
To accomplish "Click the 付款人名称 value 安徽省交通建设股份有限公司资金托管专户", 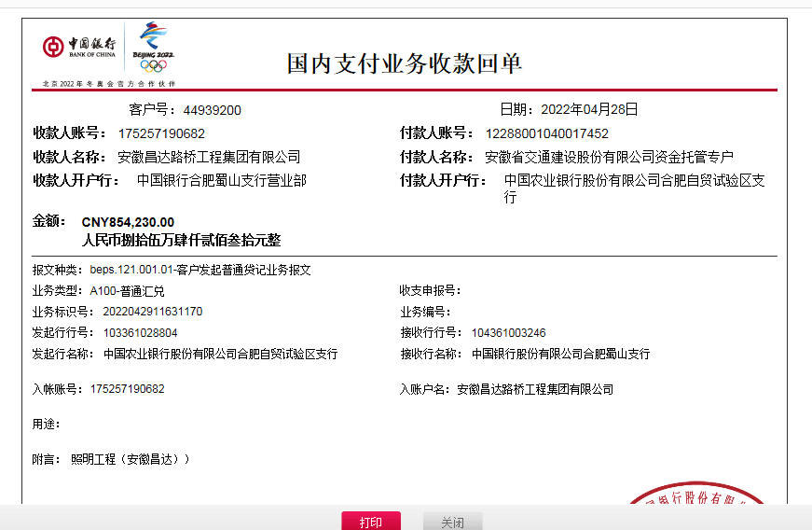I will pyautogui.click(x=609, y=157).
